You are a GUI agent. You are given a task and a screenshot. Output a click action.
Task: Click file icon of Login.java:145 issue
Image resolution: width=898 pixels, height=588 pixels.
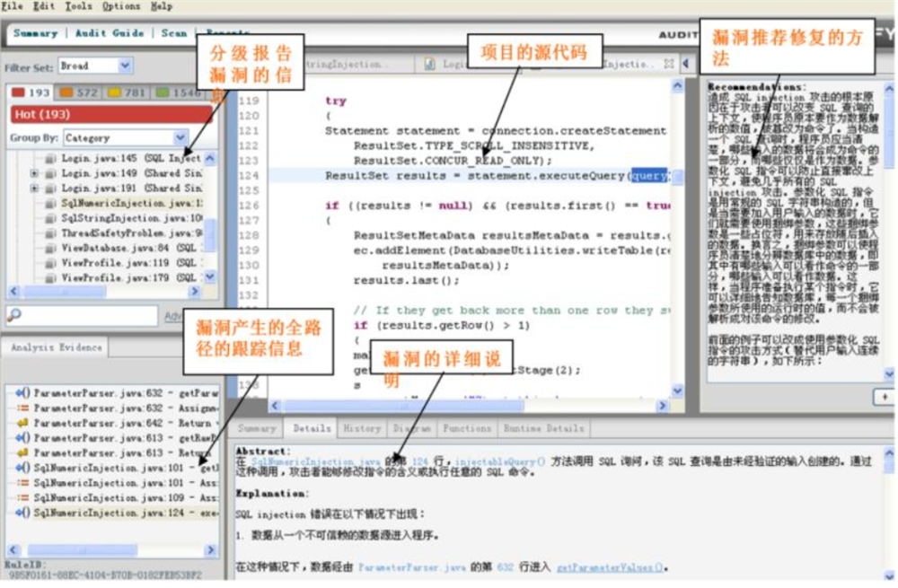[x=50, y=159]
